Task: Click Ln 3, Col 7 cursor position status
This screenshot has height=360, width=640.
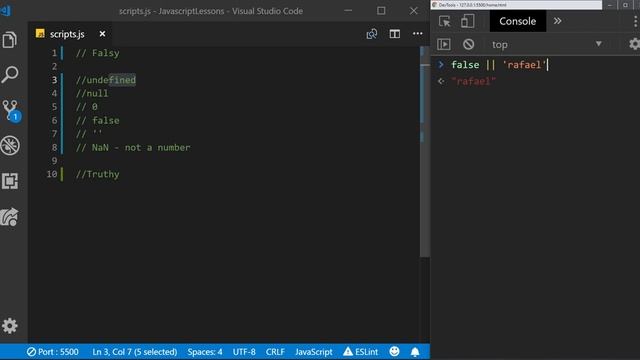Action: pos(135,352)
